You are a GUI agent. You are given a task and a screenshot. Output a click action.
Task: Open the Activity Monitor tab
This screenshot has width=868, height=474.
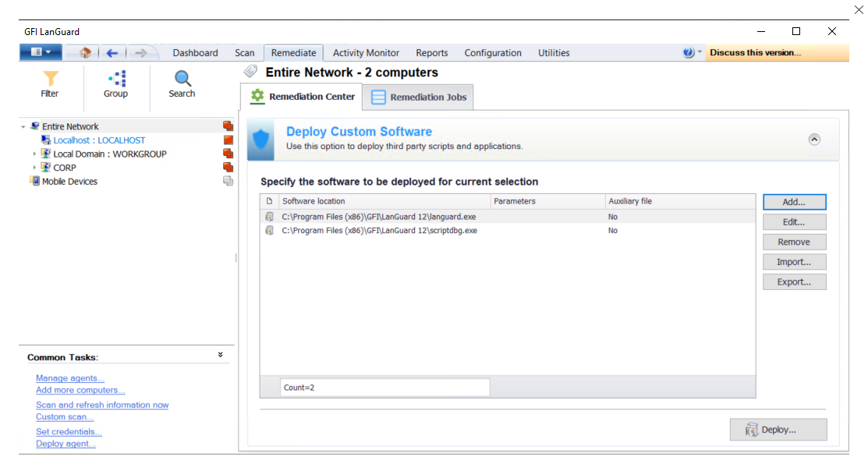click(365, 52)
